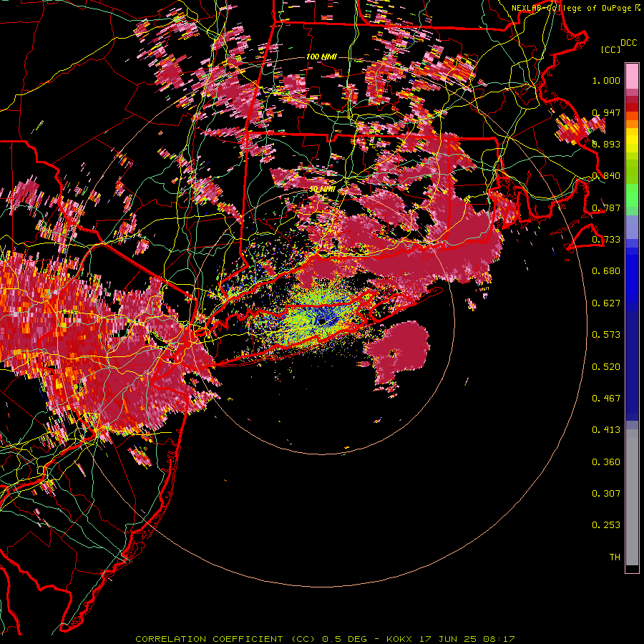Image resolution: width=644 pixels, height=644 pixels.
Task: Select the 0.413 legend value
Action: pos(606,430)
